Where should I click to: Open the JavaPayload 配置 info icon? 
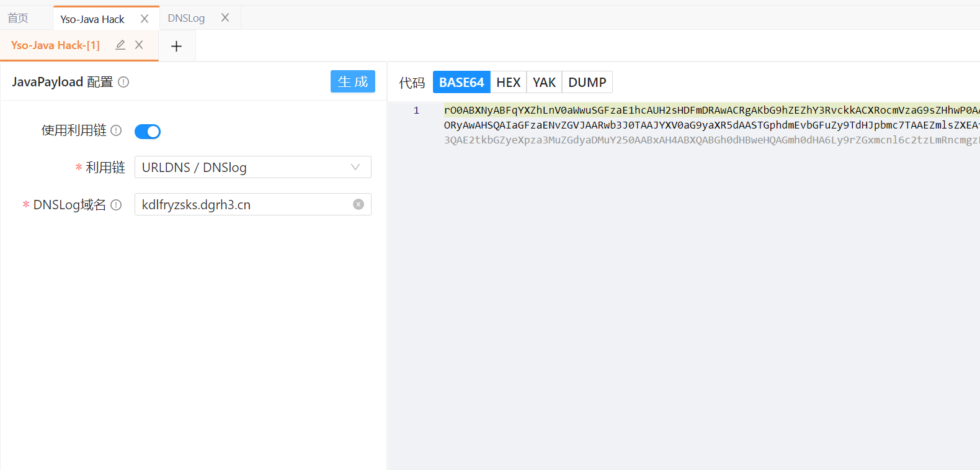pyautogui.click(x=123, y=82)
